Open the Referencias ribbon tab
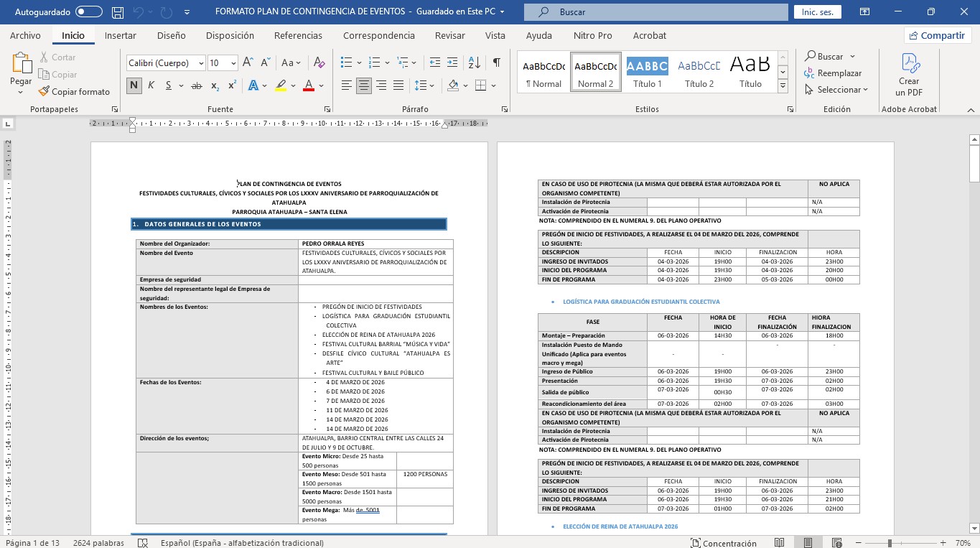This screenshot has height=548, width=980. click(298, 35)
